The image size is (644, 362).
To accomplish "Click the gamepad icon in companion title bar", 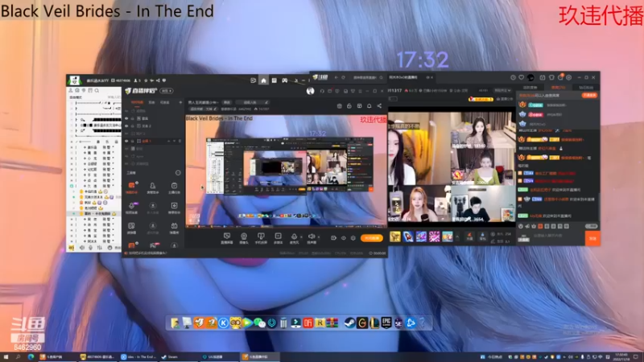I will (x=285, y=80).
